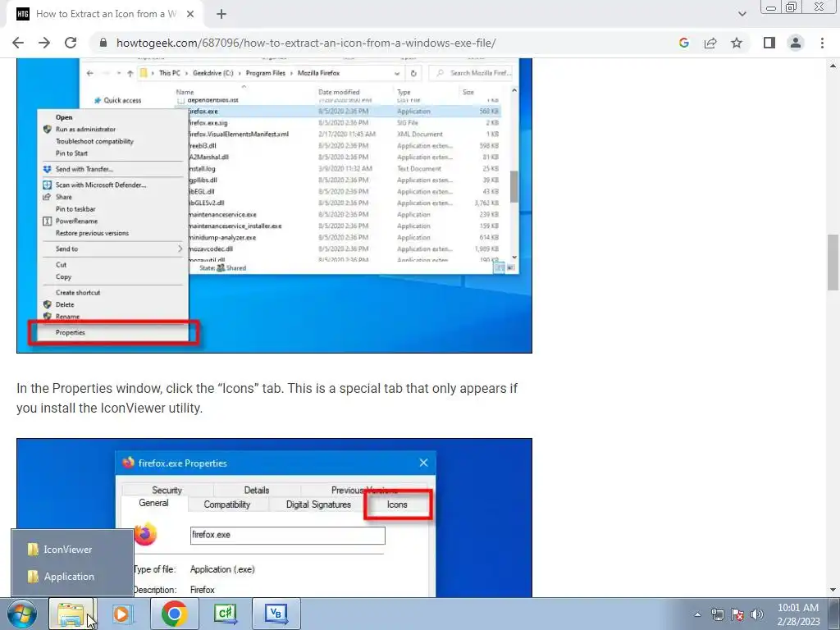This screenshot has width=840, height=630.
Task: Close the How to Extract an Icon tab
Action: (x=190, y=14)
